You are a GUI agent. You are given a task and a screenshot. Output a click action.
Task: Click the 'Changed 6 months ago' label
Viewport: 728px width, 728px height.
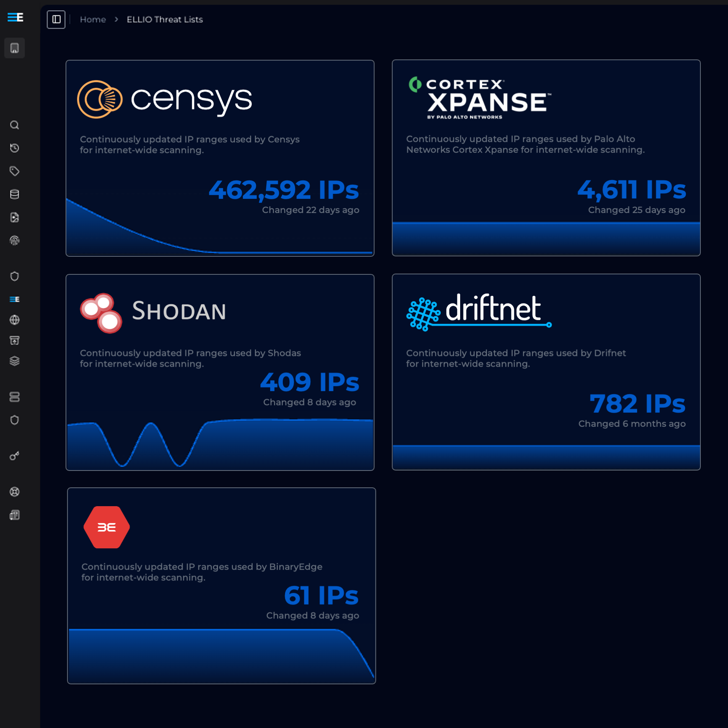coord(632,424)
